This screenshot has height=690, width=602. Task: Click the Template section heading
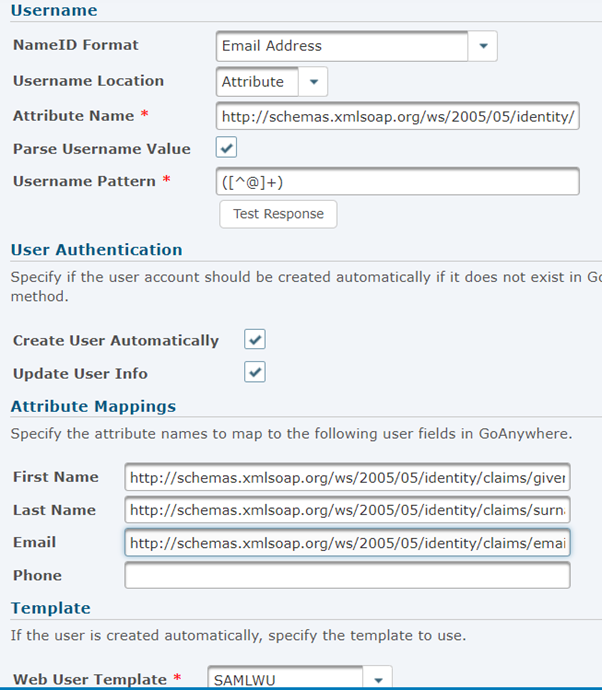(51, 608)
